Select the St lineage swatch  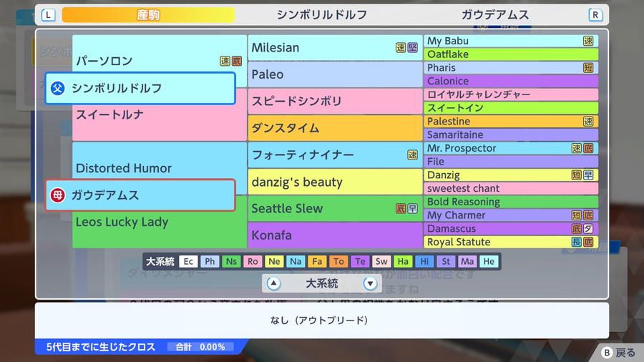pyautogui.click(x=446, y=261)
